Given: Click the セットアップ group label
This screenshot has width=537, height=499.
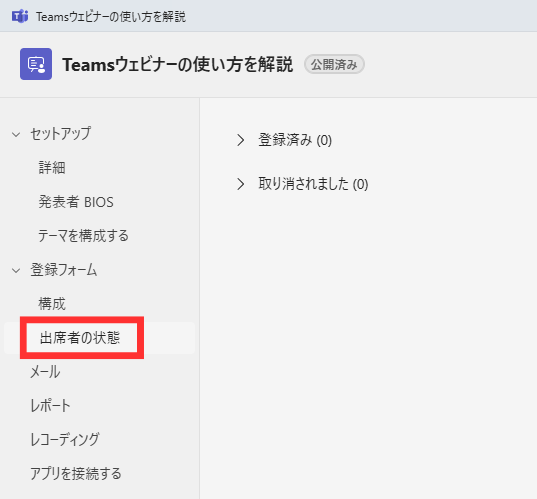Looking at the screenshot, I should point(61,134).
